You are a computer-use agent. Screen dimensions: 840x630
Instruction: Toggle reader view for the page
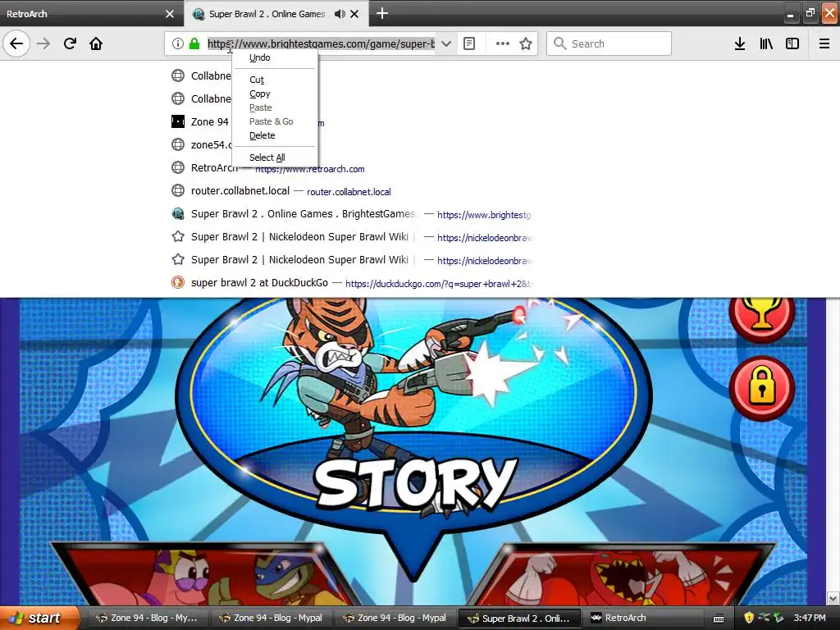[469, 43]
